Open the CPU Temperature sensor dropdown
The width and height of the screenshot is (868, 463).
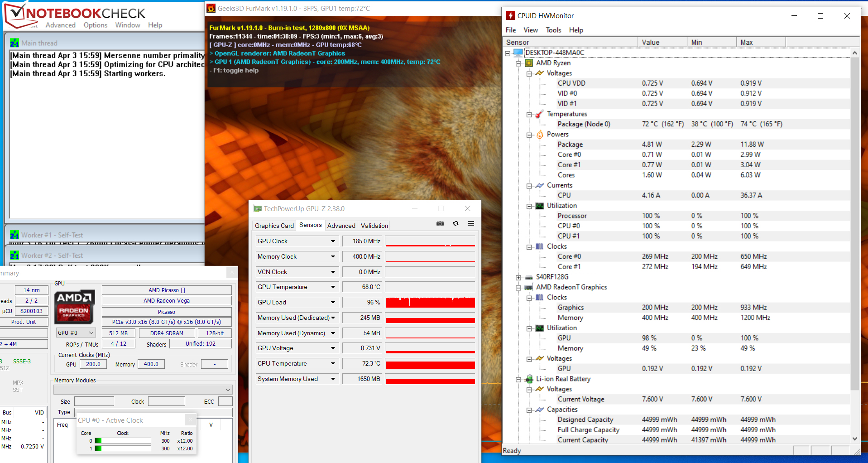click(x=333, y=364)
